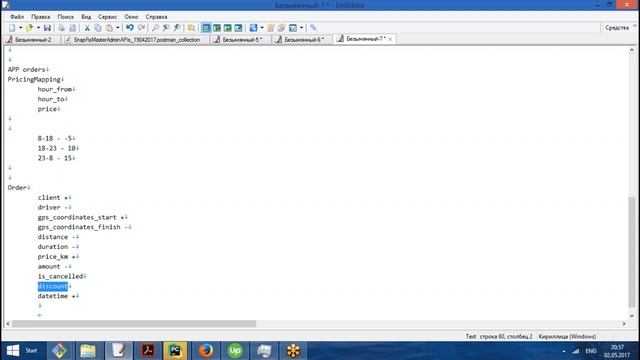Switch to the Безымянный-5 tab
Screen dimensions: 640x360
click(239, 40)
